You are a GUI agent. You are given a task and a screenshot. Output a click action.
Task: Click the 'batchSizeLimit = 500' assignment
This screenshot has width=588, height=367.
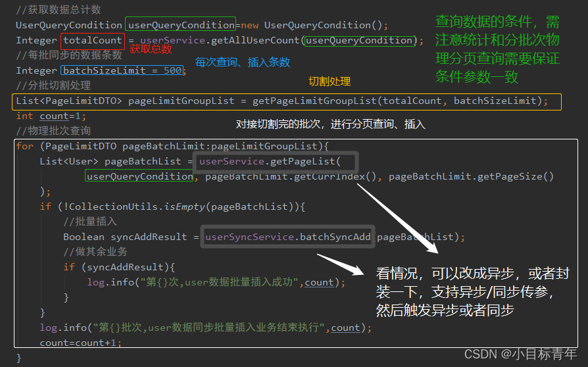(122, 70)
